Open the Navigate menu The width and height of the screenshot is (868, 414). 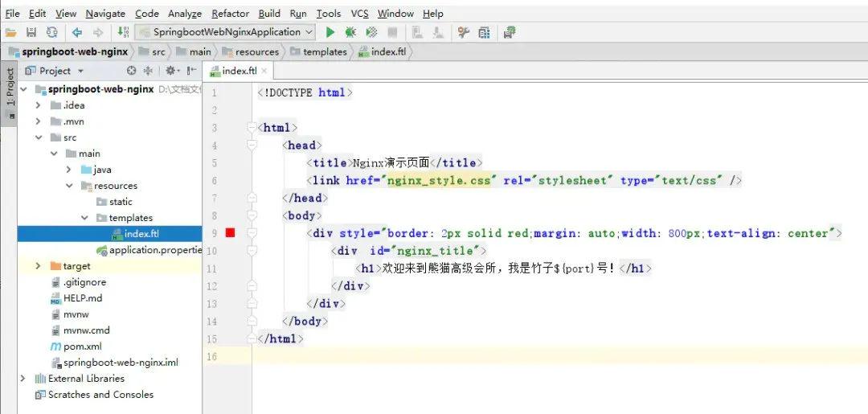click(x=105, y=14)
